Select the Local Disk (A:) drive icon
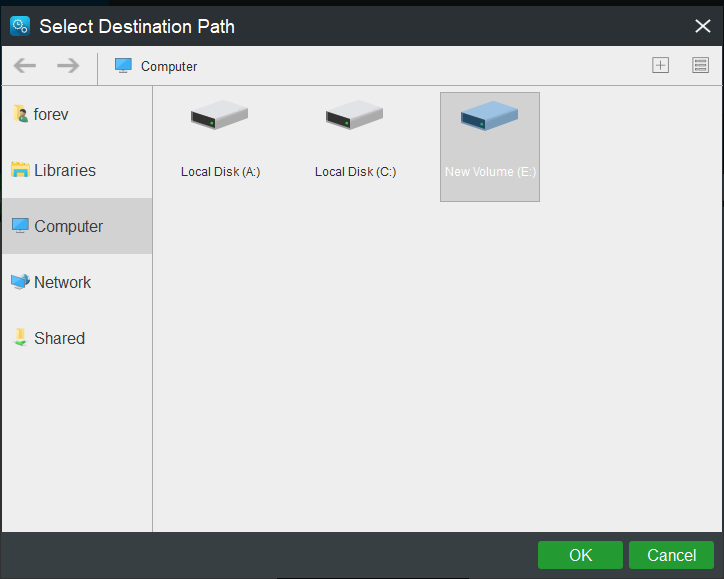Screen dimensions: 724x579 point(220,117)
